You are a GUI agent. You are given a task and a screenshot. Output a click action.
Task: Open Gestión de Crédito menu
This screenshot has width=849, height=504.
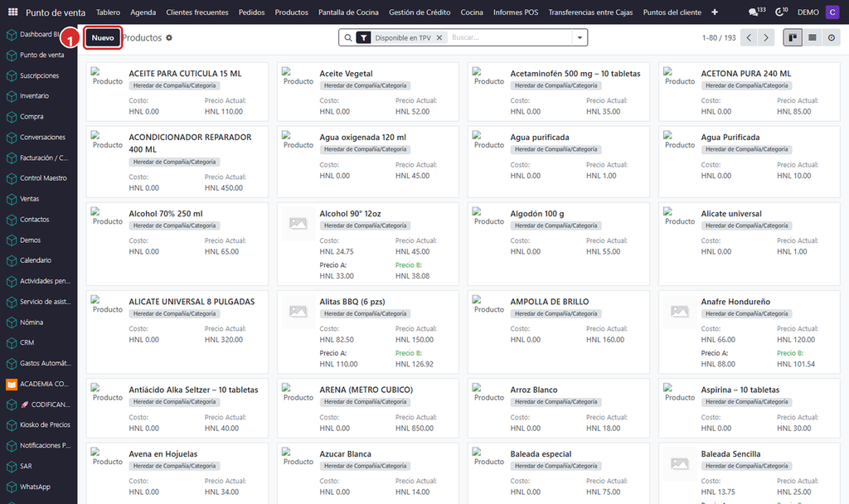point(420,12)
